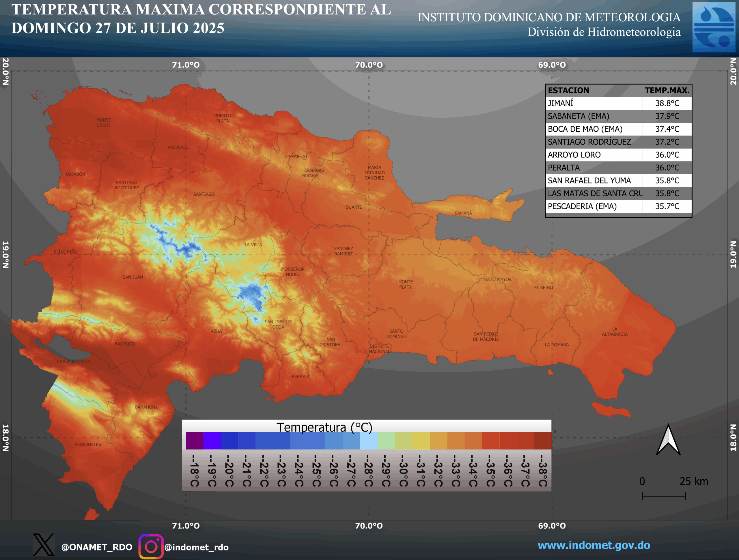This screenshot has height=560, width=739.
Task: Click the 'PERAVIA' province label
Action: click(x=301, y=376)
